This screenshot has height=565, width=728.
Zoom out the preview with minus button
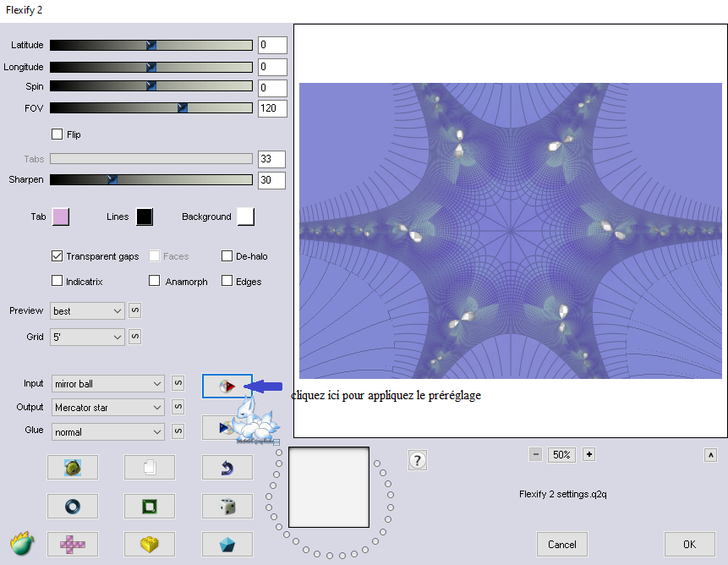pyautogui.click(x=535, y=454)
